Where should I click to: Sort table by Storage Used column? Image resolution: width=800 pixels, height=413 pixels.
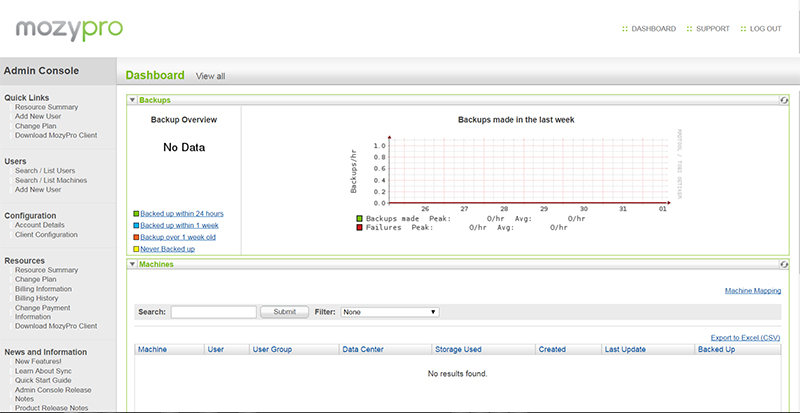pos(458,350)
